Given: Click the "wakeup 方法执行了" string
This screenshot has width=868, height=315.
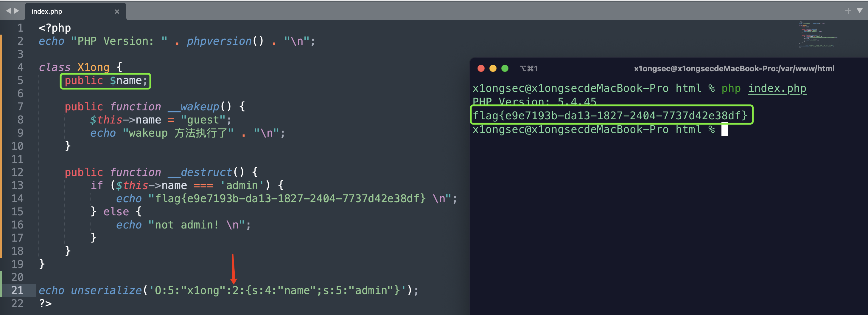Looking at the screenshot, I should click(178, 133).
